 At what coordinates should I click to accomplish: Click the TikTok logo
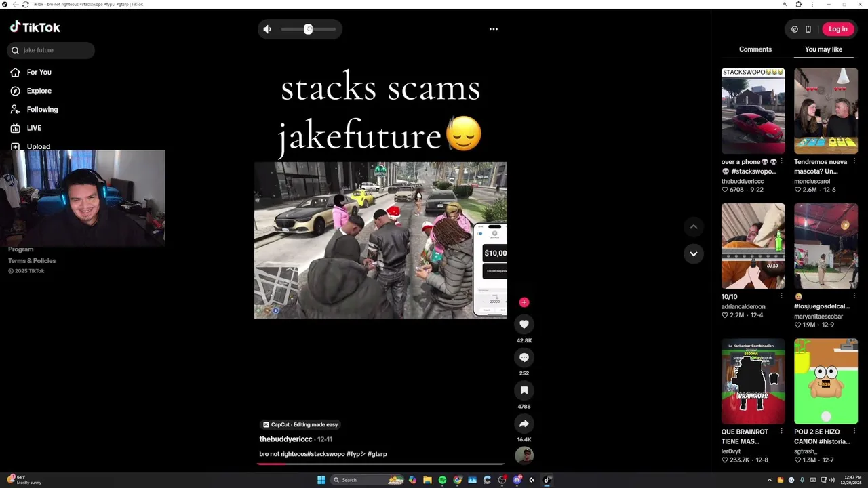[35, 27]
